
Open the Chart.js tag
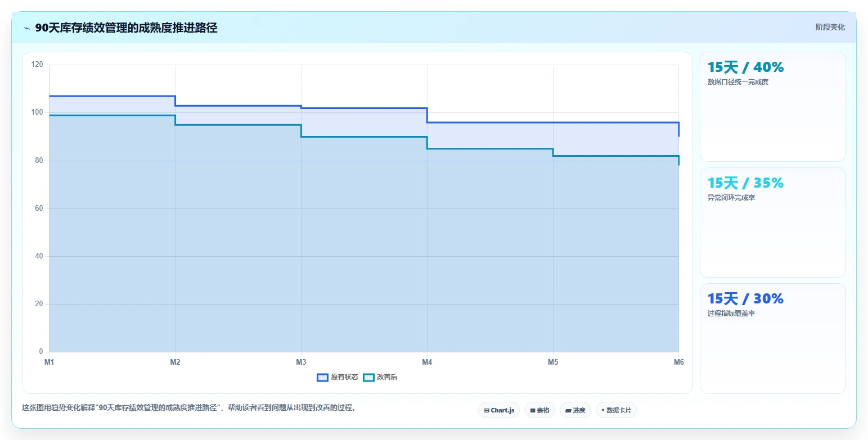click(x=499, y=410)
